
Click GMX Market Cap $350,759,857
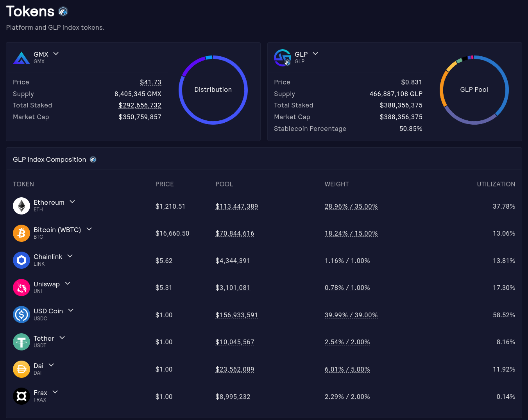pos(140,117)
